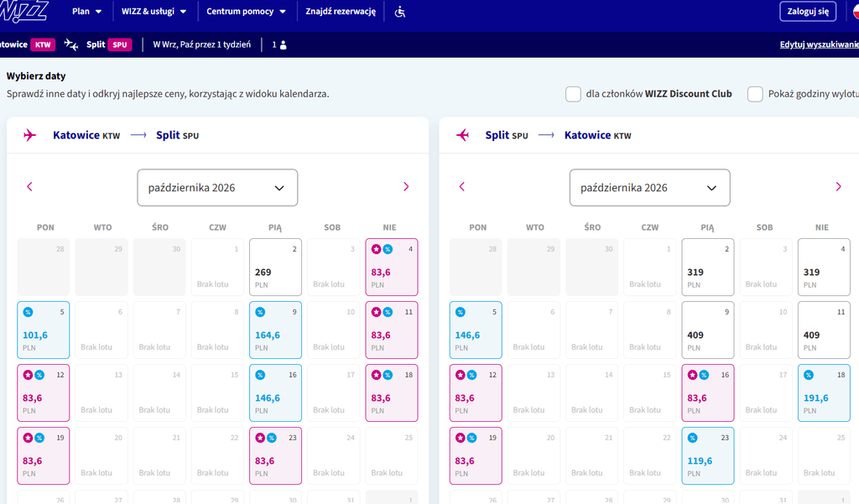Screen dimensions: 859x504
Task: Select outbound October 2 at 269 PLN
Action: (x=275, y=268)
